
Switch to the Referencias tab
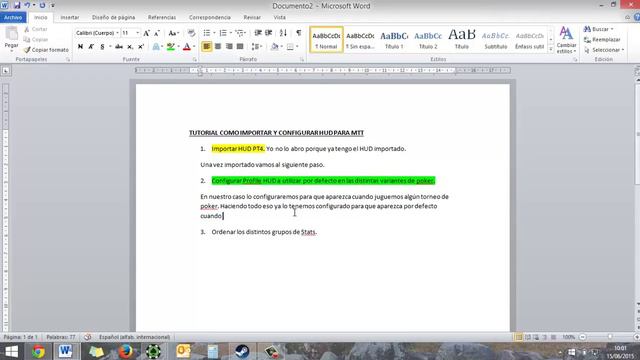pos(162,18)
